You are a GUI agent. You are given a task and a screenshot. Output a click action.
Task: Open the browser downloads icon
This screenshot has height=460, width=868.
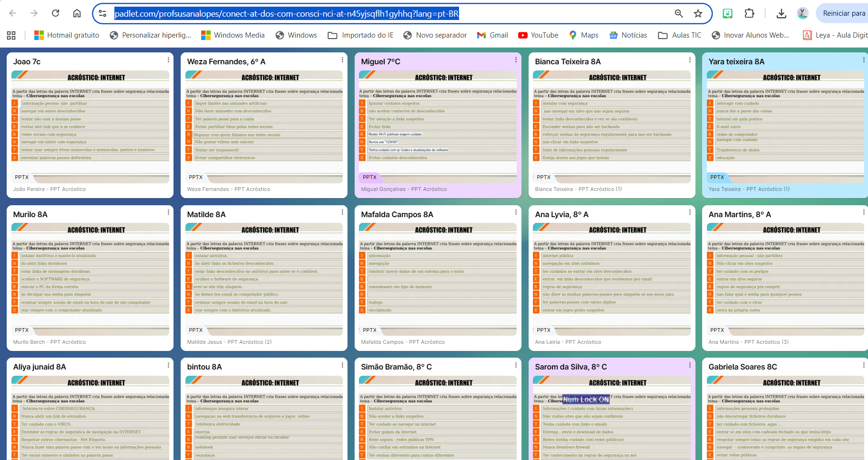[781, 13]
